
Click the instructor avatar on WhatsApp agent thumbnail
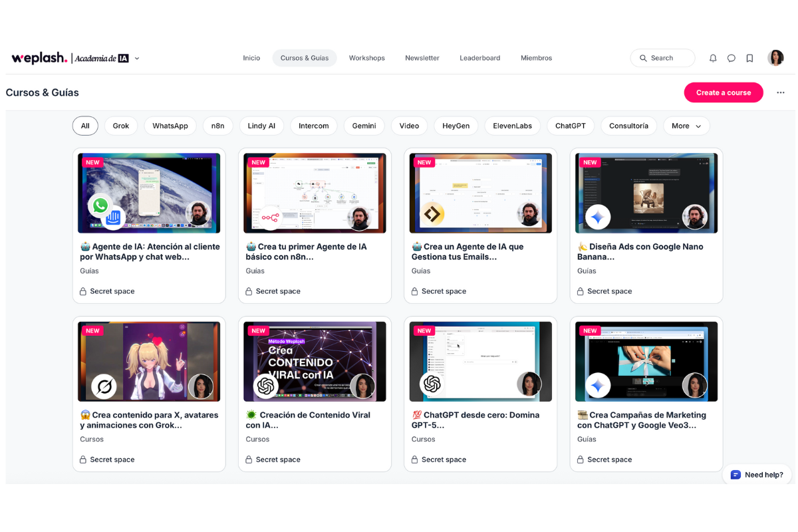pos(198,214)
